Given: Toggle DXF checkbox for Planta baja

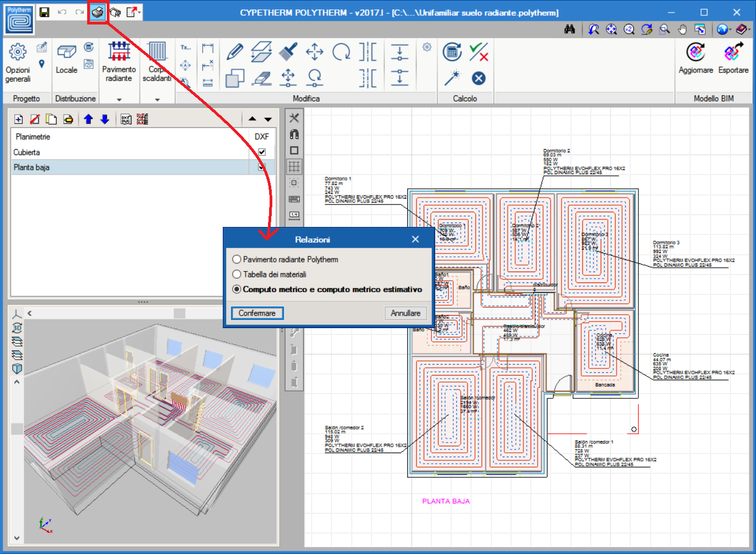Looking at the screenshot, I should coord(262,167).
